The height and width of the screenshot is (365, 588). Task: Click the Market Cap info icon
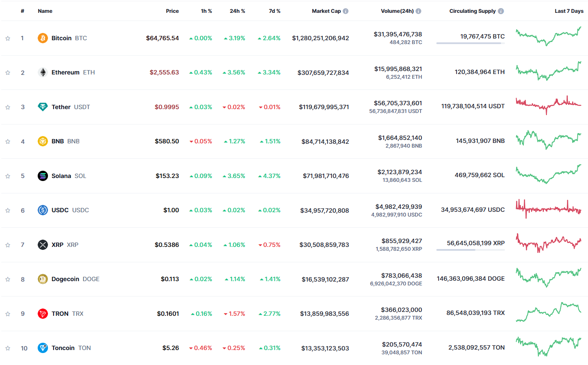point(346,11)
